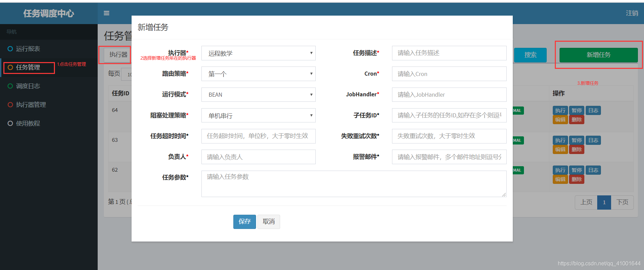
Task: Click the 任务ID column header
Action: click(120, 93)
